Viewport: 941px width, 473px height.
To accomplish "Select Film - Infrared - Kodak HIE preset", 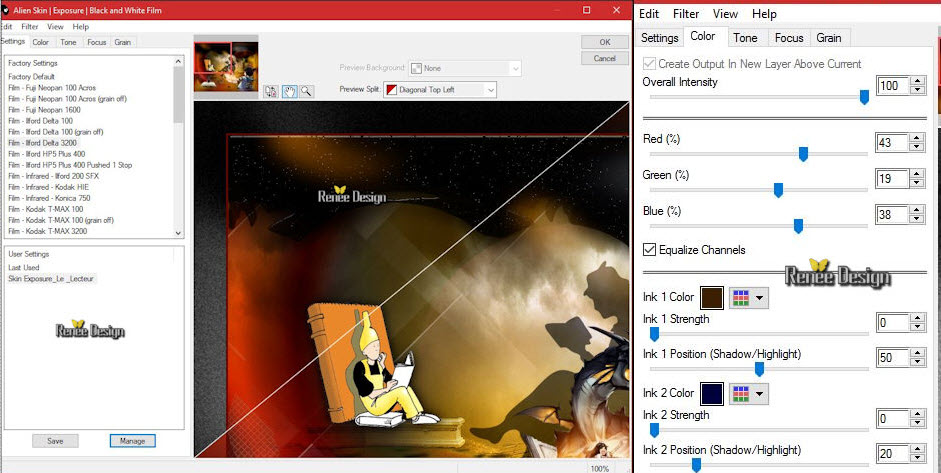I will point(49,187).
